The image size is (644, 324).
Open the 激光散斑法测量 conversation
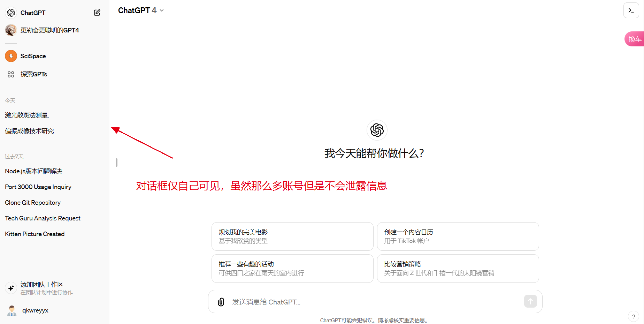click(27, 115)
